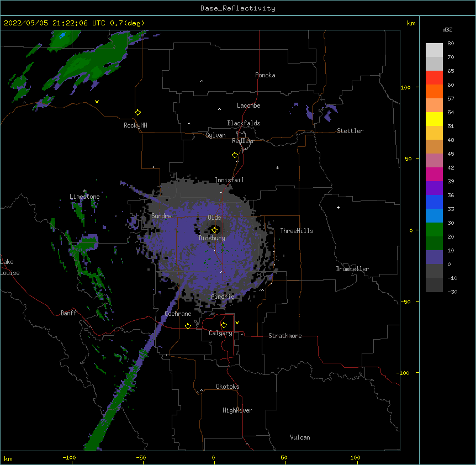Viewport: 476px width, 465px height.
Task: Click the yellow V marker northwest of RockyMH
Action: pos(97,102)
